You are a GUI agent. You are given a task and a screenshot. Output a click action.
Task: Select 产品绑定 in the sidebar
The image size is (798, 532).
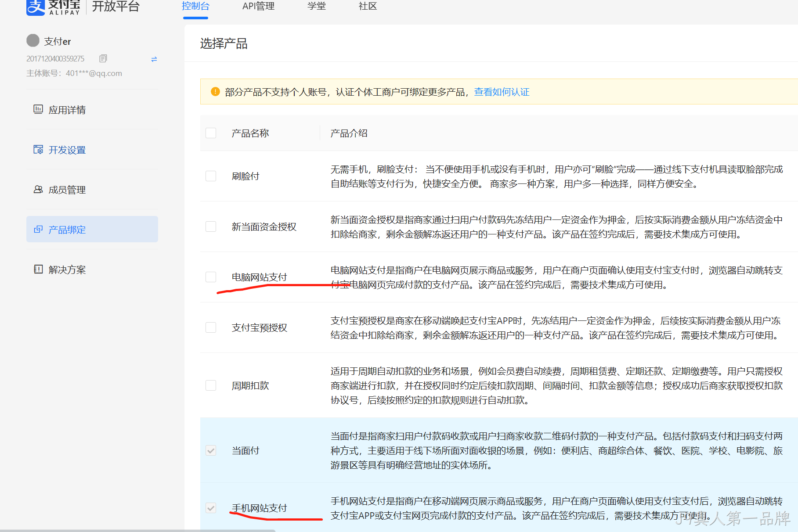(92, 229)
